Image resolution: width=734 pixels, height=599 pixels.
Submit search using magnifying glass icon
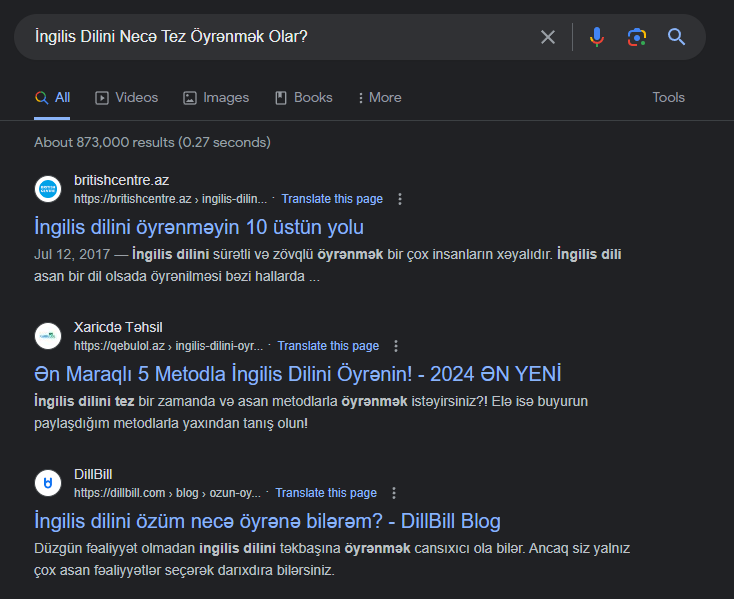676,37
